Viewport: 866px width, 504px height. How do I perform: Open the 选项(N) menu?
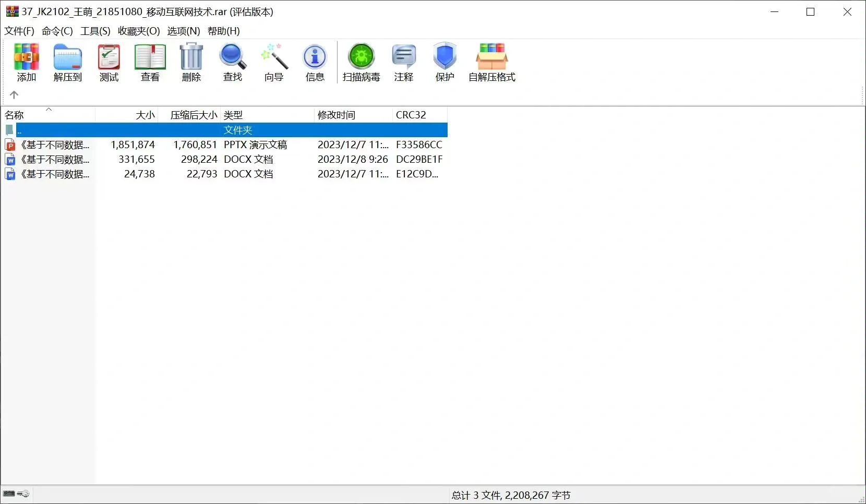182,31
